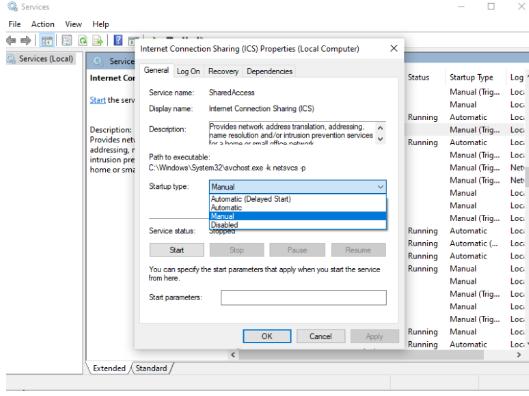Open the Help menu
529x396 pixels.
pos(101,24)
